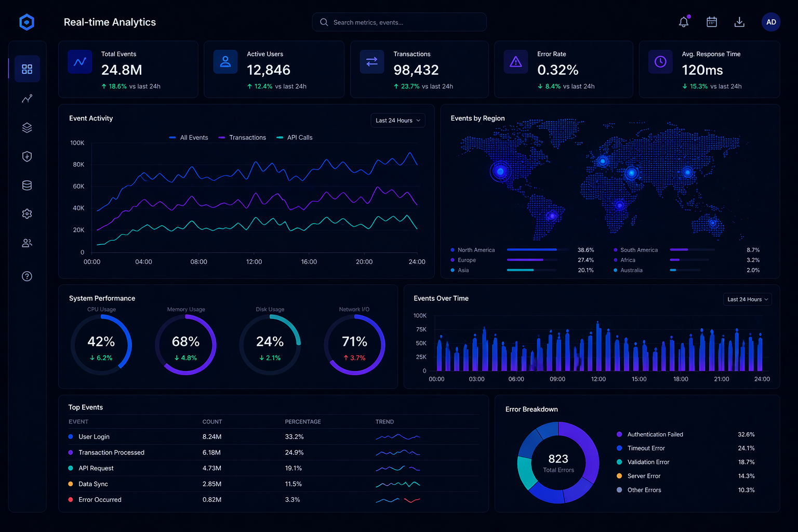
Task: Open the dashboard grid view in sidebar
Action: click(x=27, y=69)
